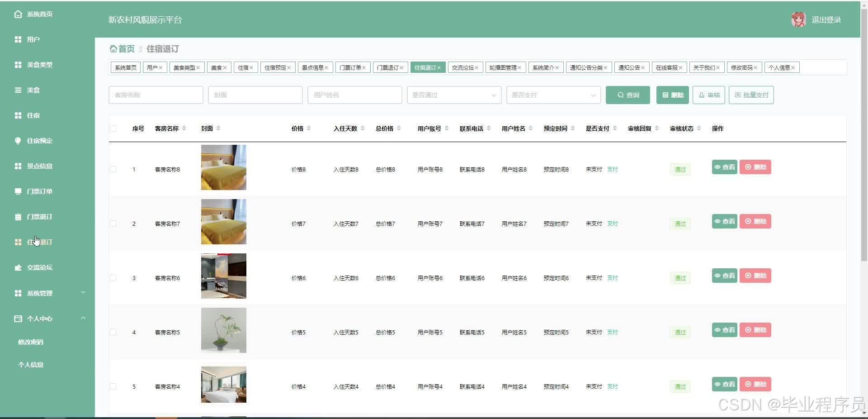868x419 pixels.
Task: Click the 门票订单 monitor icon in sidebar
Action: [18, 191]
